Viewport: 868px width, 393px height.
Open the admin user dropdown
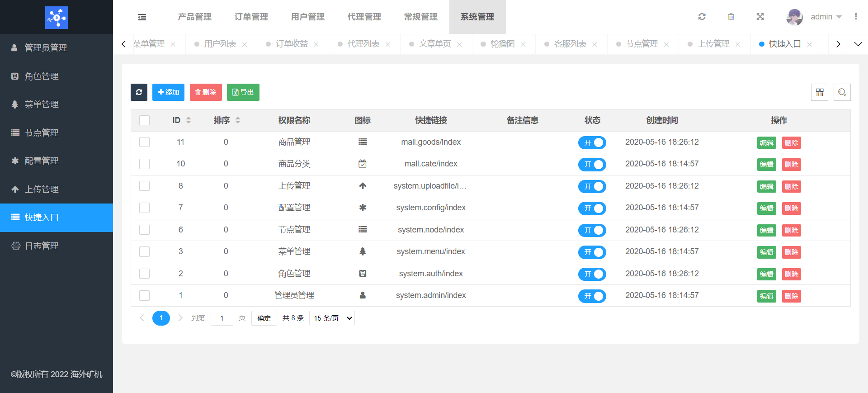pos(826,17)
